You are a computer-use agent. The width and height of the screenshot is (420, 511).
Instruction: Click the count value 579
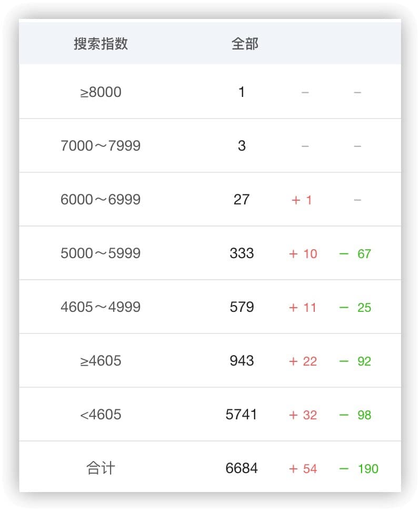(242, 307)
